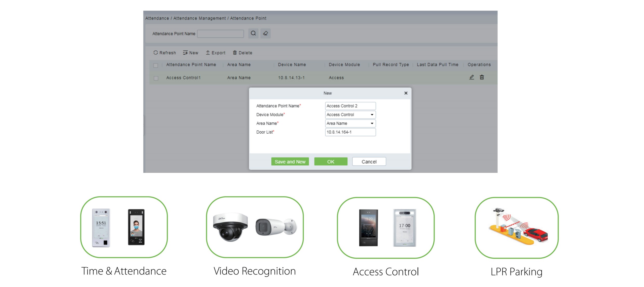The image size is (644, 287).
Task: Click the Cancel button
Action: 369,161
